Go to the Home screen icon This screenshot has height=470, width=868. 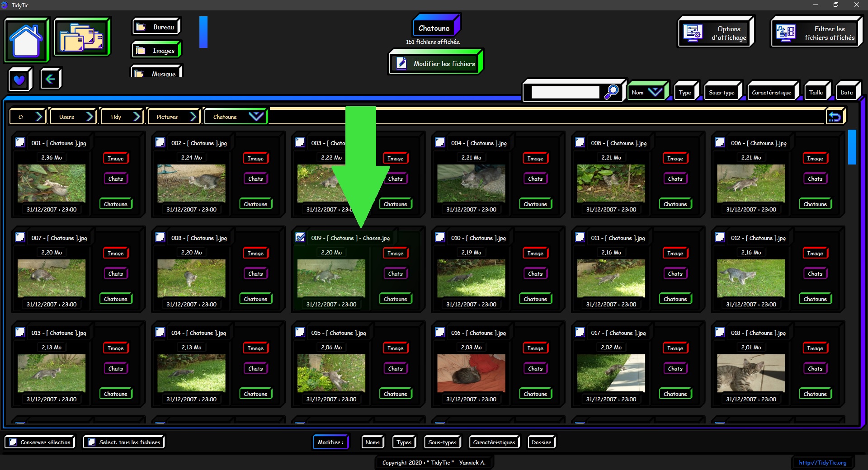click(26, 40)
